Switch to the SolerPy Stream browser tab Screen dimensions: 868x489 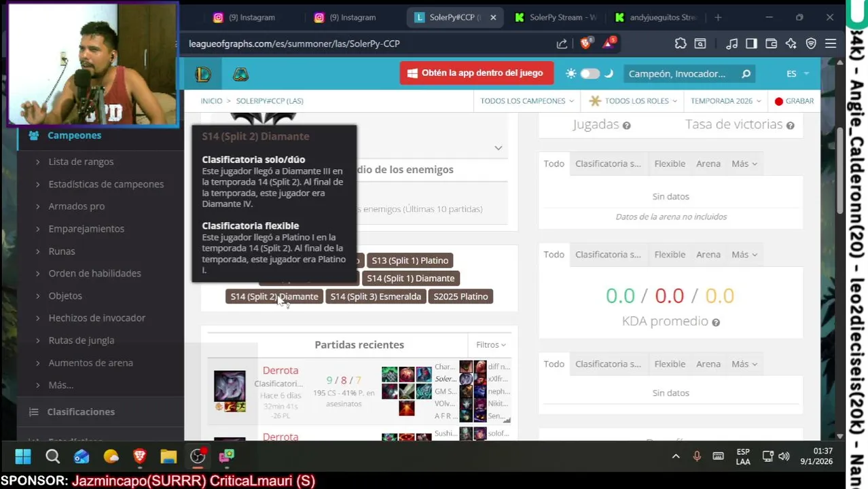(557, 18)
